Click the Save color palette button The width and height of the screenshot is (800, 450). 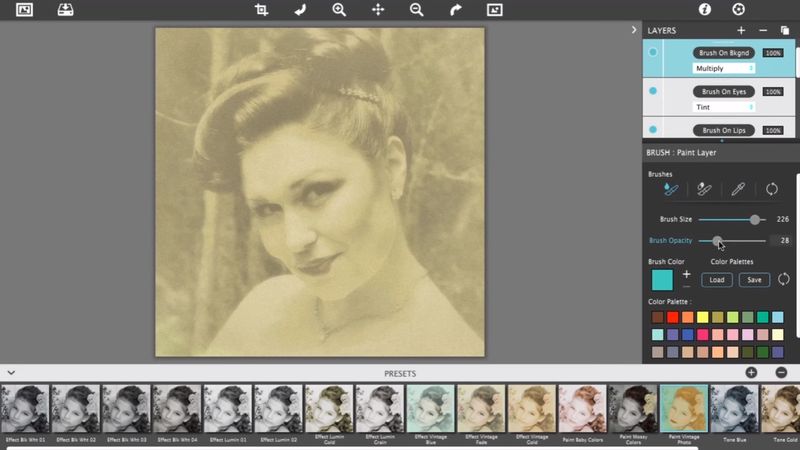pos(754,280)
